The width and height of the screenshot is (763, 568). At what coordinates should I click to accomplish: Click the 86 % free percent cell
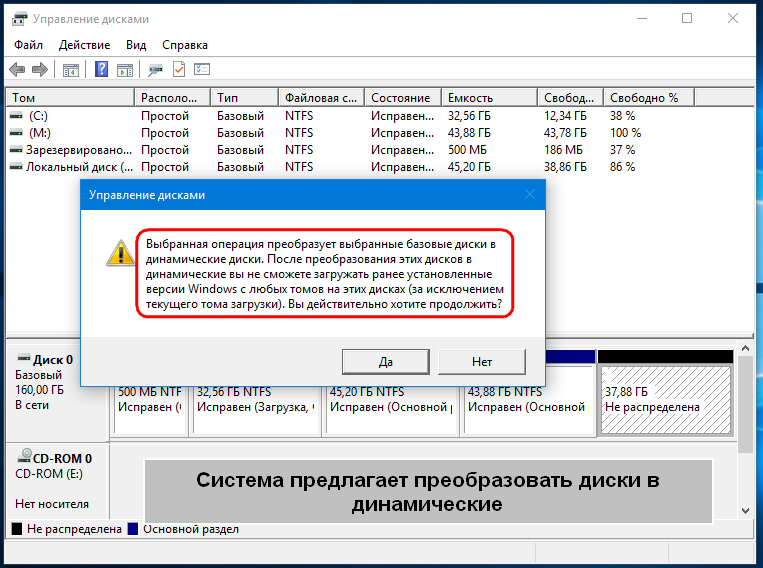[x=622, y=167]
